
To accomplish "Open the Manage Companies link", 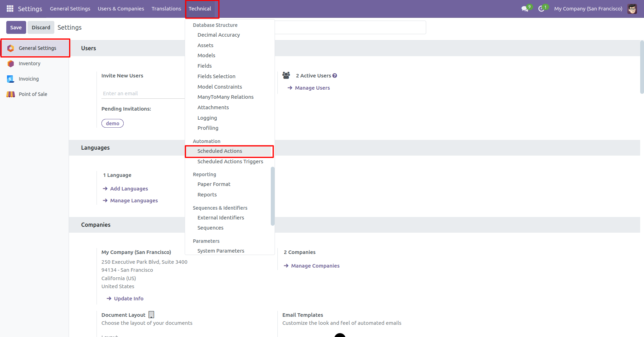I will 315,266.
